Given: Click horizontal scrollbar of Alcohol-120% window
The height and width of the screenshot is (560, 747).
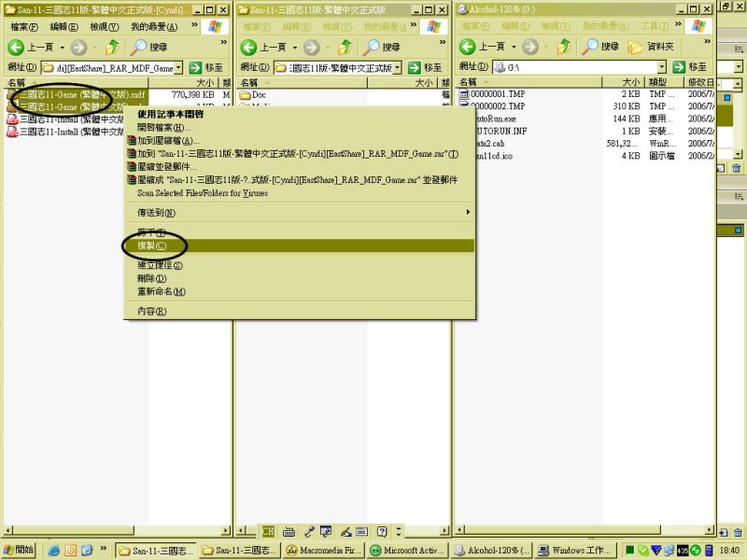Looking at the screenshot, I should coord(585,529).
